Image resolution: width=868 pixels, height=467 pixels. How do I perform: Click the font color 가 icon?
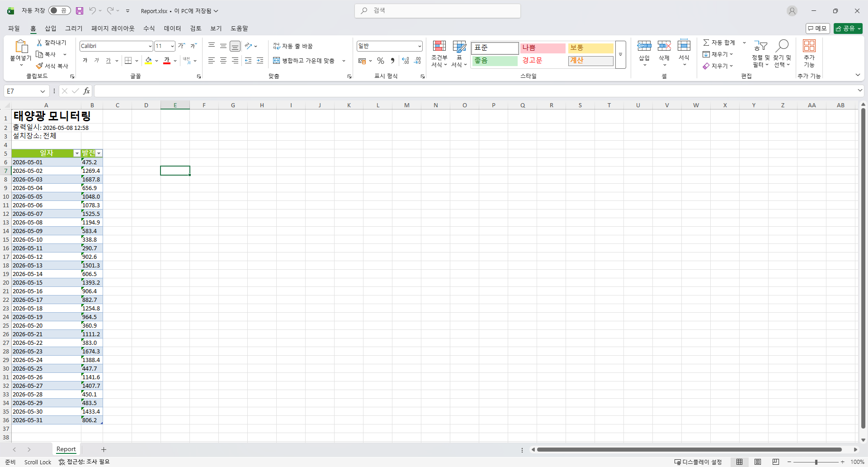pyautogui.click(x=167, y=61)
